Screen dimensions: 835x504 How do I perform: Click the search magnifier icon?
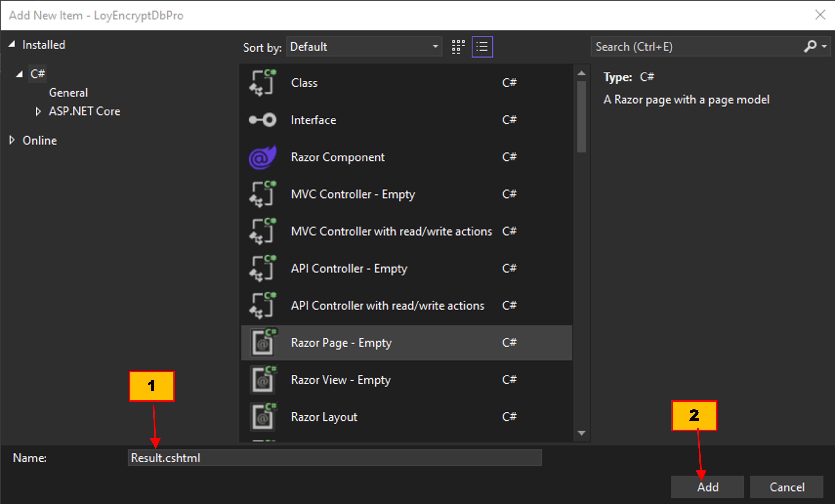(810, 46)
